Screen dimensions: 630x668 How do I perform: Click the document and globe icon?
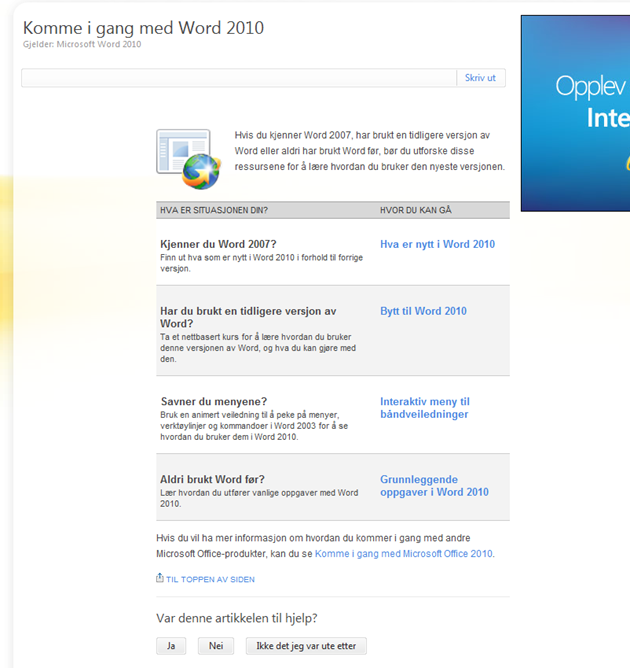pos(187,159)
